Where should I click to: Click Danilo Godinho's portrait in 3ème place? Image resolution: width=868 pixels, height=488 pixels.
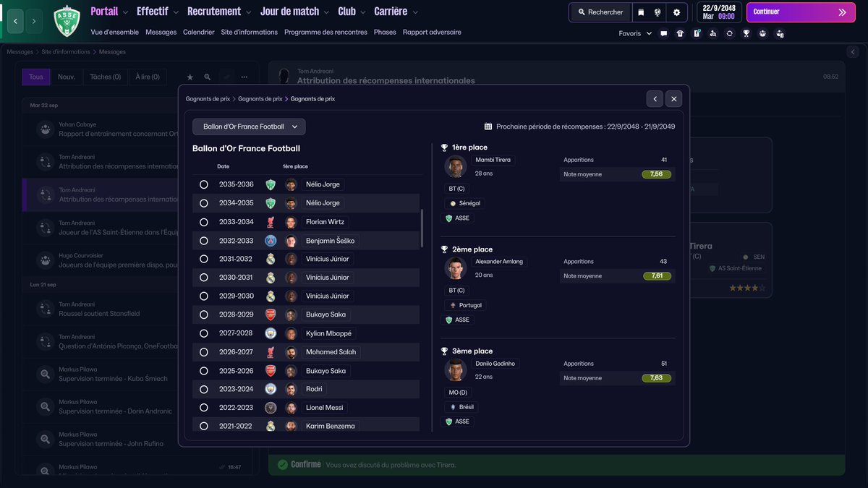(455, 370)
